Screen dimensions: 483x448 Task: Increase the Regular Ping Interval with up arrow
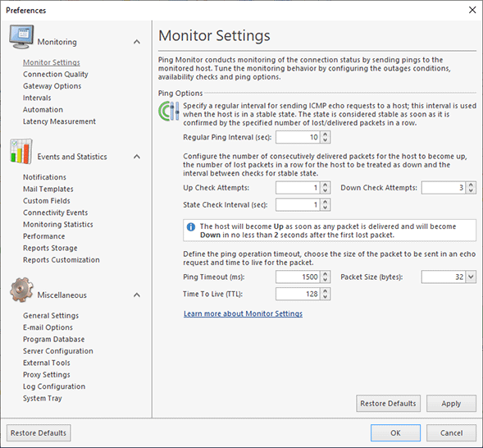[326, 134]
